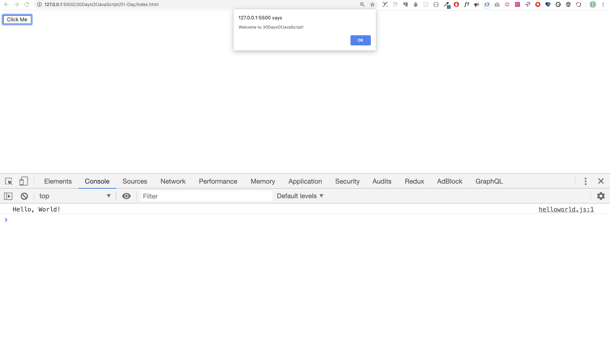This screenshot has width=610, height=364.
Task: Switch to the Network panel tab
Action: click(x=173, y=181)
